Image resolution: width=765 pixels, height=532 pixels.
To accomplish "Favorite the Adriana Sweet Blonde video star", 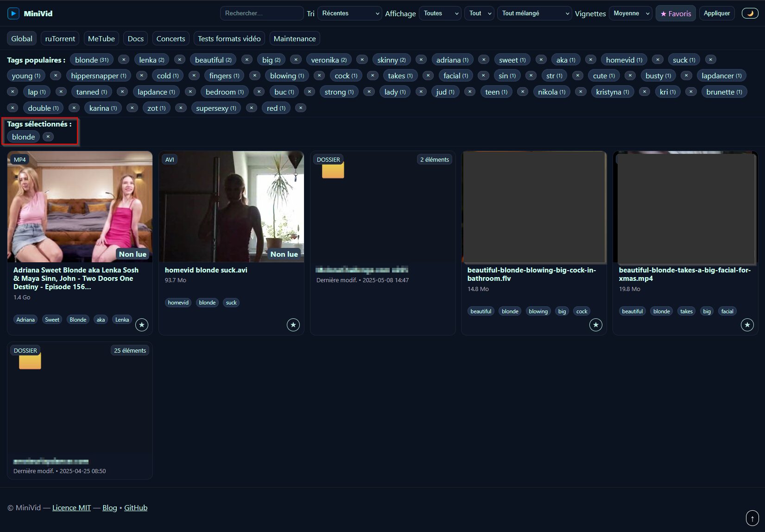I will click(142, 325).
